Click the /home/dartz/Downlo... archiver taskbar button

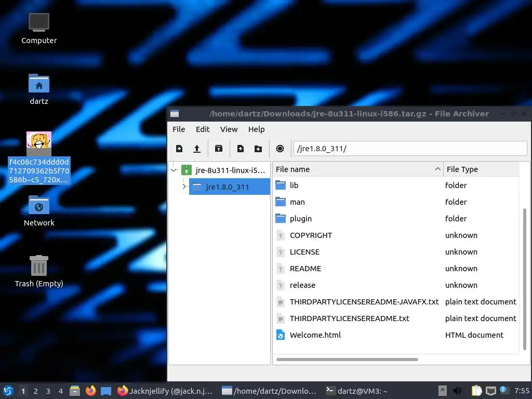[x=269, y=391]
